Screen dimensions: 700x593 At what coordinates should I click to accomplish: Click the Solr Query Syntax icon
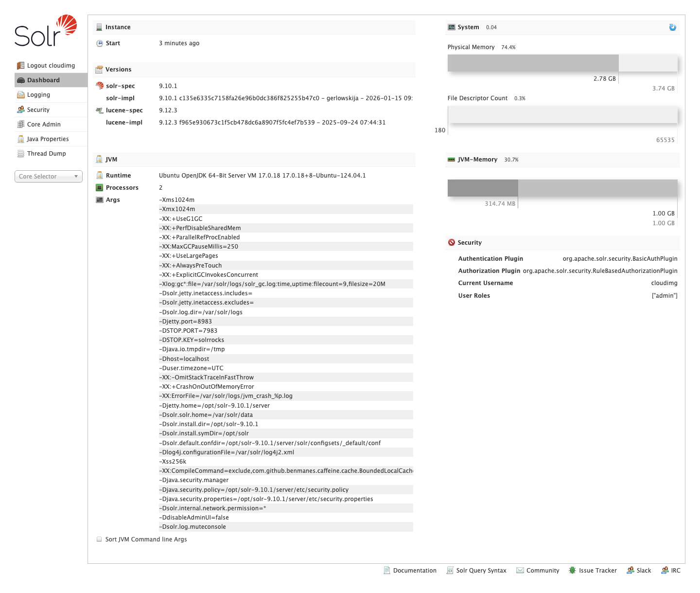point(450,570)
